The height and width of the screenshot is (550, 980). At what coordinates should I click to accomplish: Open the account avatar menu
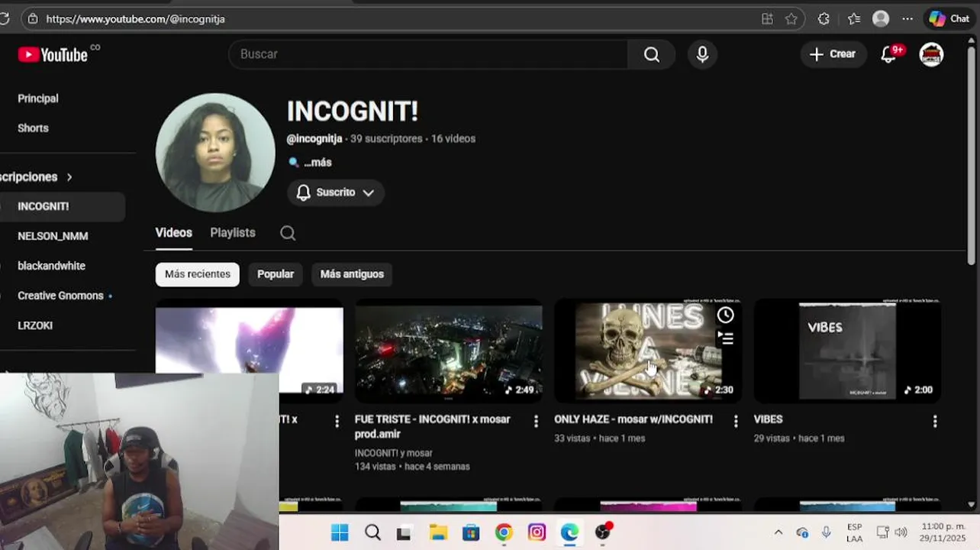click(x=931, y=54)
